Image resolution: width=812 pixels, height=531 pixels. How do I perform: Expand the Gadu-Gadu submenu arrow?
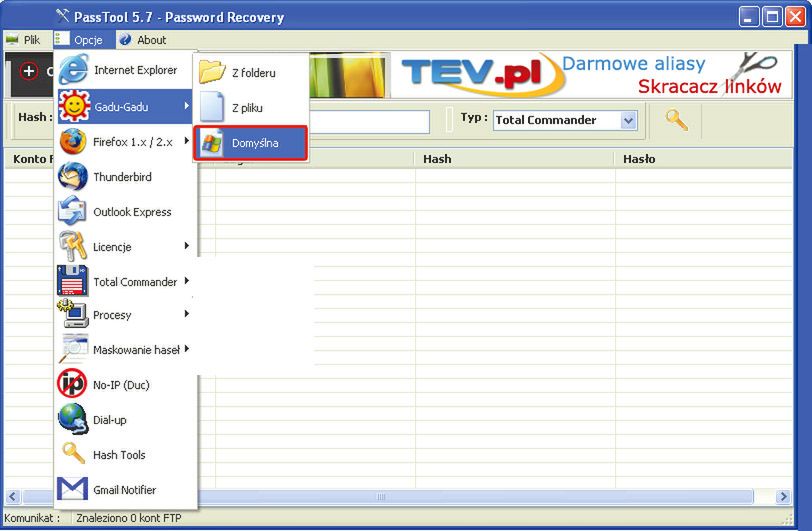[186, 106]
